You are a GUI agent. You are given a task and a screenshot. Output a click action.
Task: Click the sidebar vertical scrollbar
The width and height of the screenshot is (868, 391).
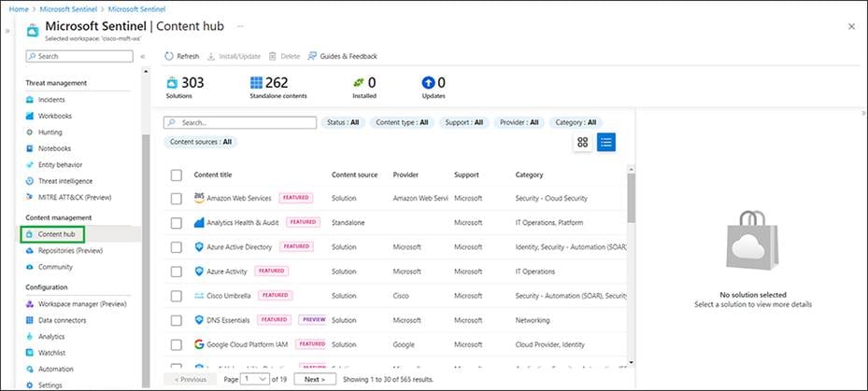coord(146,261)
